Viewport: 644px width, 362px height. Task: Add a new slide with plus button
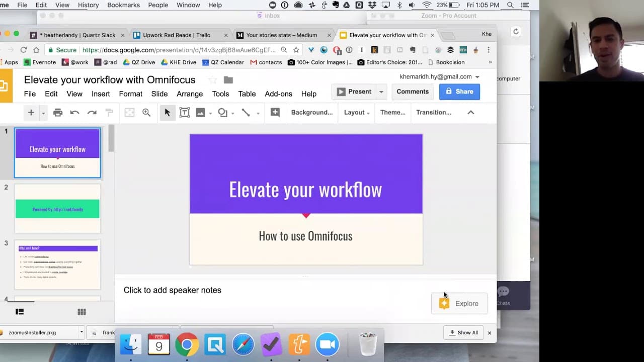click(x=31, y=113)
